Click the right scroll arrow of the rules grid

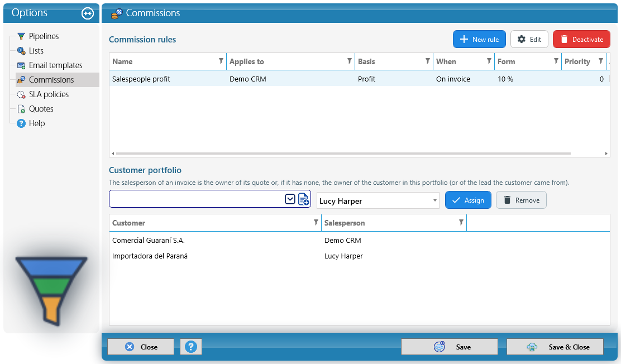click(606, 154)
